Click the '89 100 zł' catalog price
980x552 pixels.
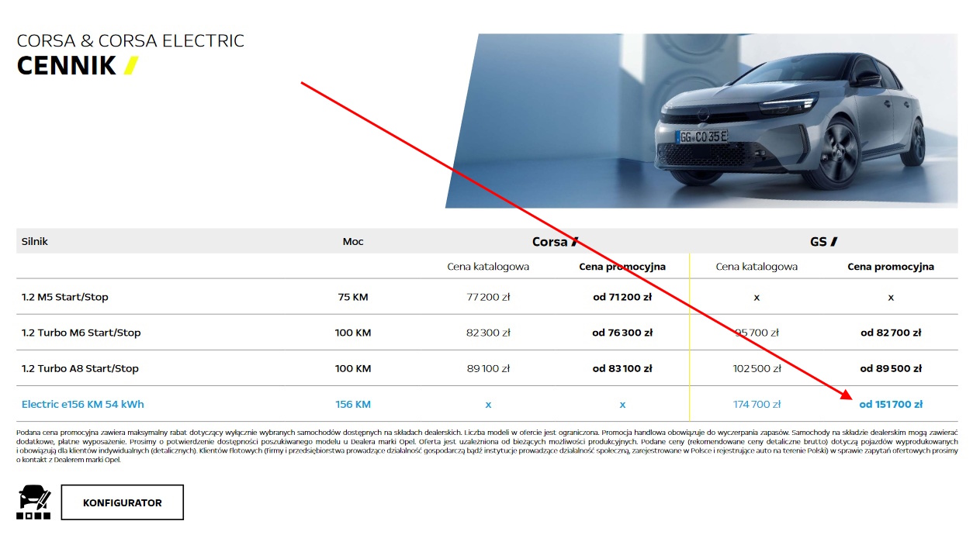(x=488, y=368)
